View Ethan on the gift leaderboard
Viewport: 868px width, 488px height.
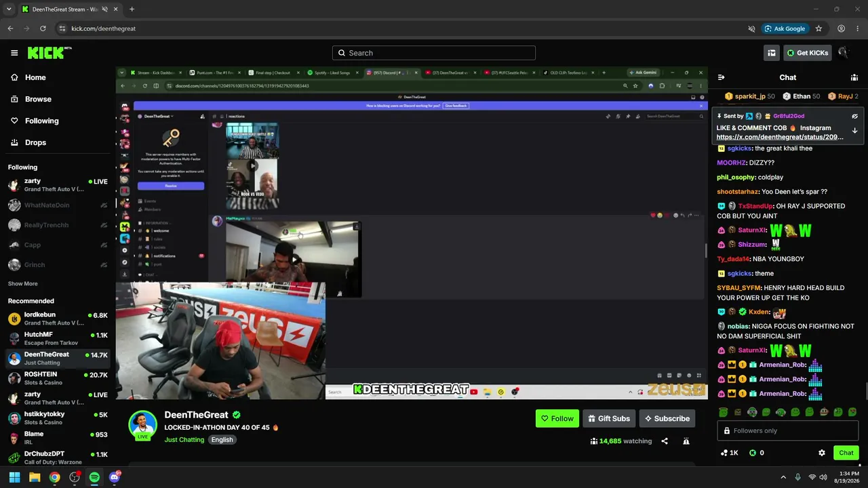click(800, 96)
